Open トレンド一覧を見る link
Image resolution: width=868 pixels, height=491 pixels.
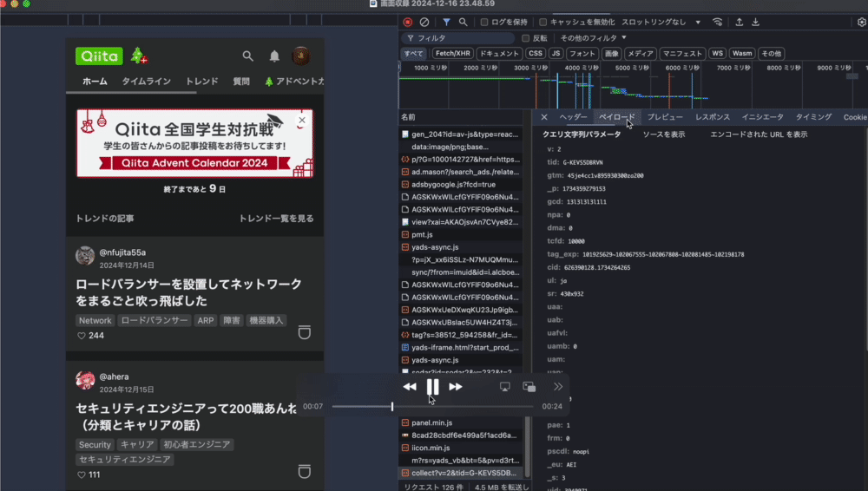pyautogui.click(x=276, y=219)
